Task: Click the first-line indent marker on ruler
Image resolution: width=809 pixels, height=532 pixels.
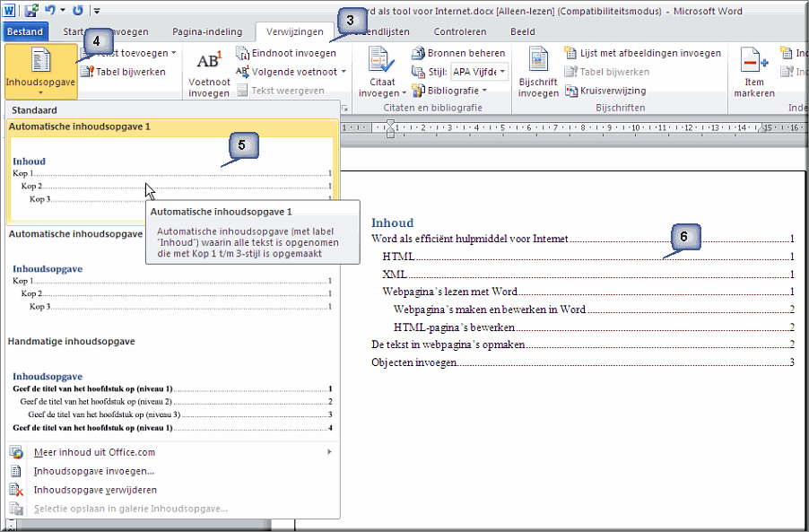Action: 390,124
